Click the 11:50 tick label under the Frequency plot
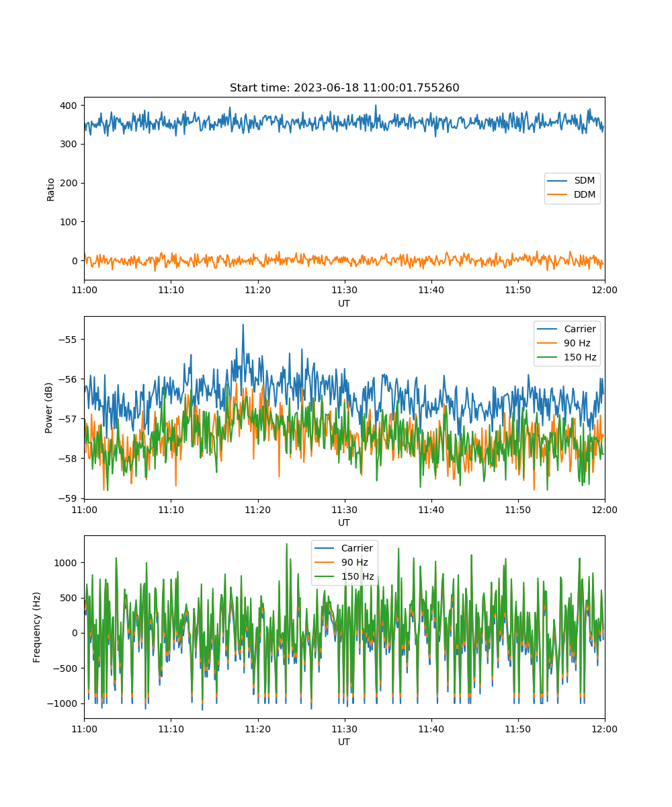The height and width of the screenshot is (807, 672). tap(517, 728)
